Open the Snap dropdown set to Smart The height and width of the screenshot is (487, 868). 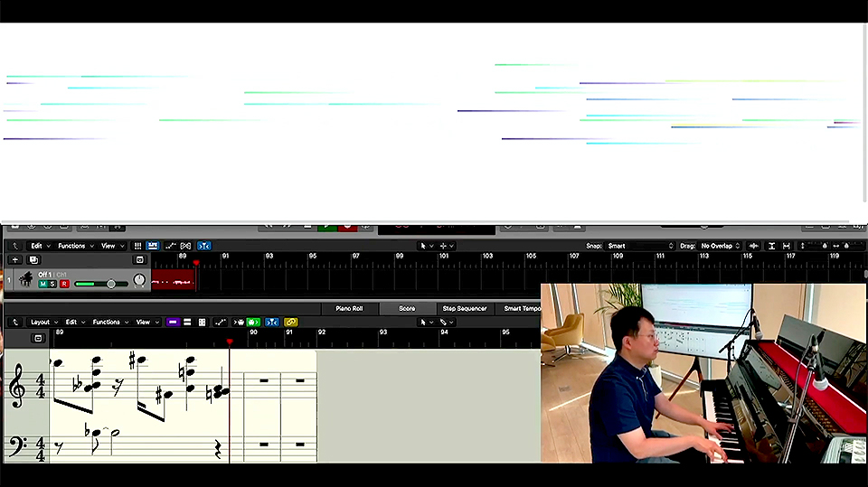coord(640,246)
